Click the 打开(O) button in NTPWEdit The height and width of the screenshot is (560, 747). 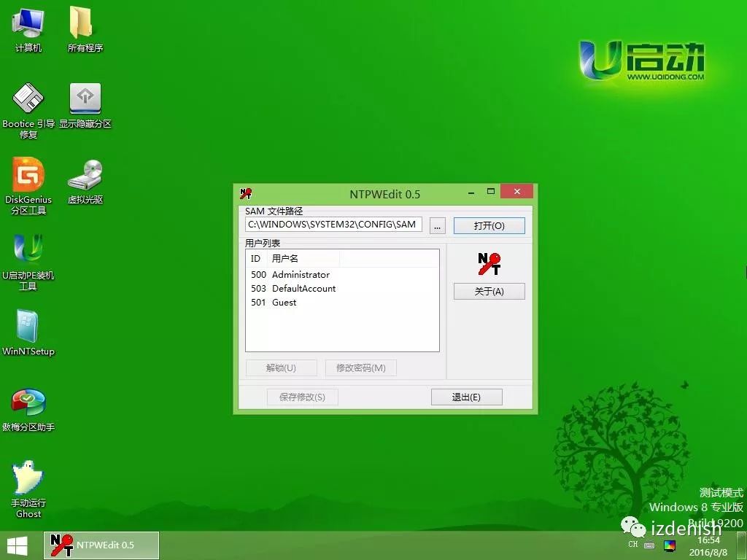(489, 225)
